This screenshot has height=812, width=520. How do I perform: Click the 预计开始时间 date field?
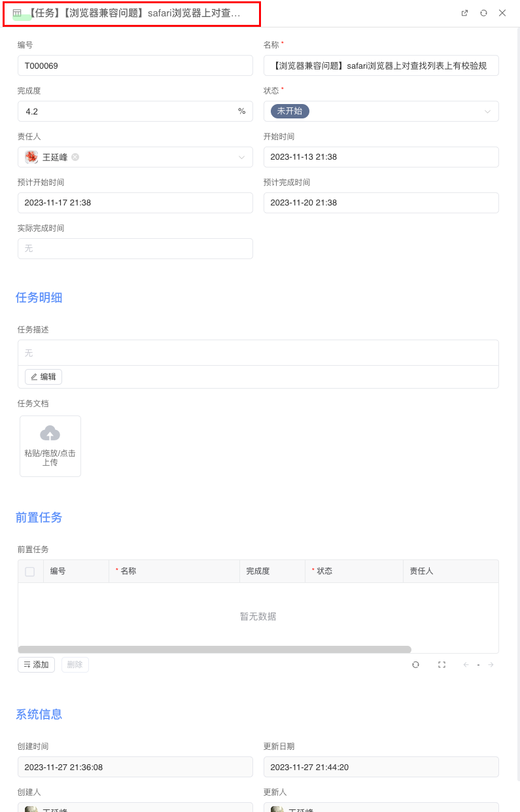pos(135,203)
